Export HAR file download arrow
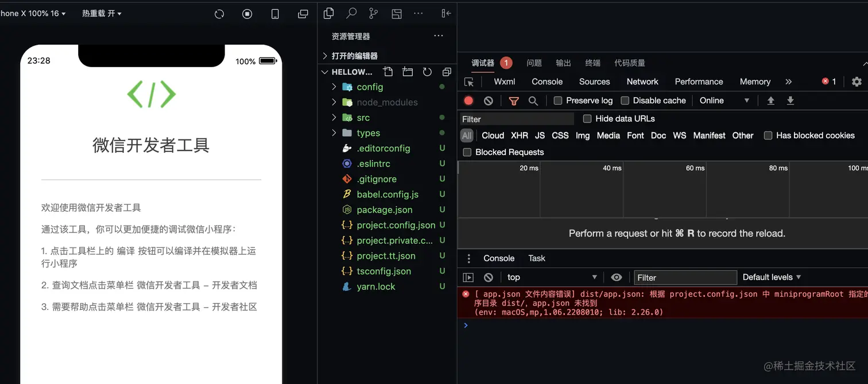The image size is (868, 384). point(790,100)
